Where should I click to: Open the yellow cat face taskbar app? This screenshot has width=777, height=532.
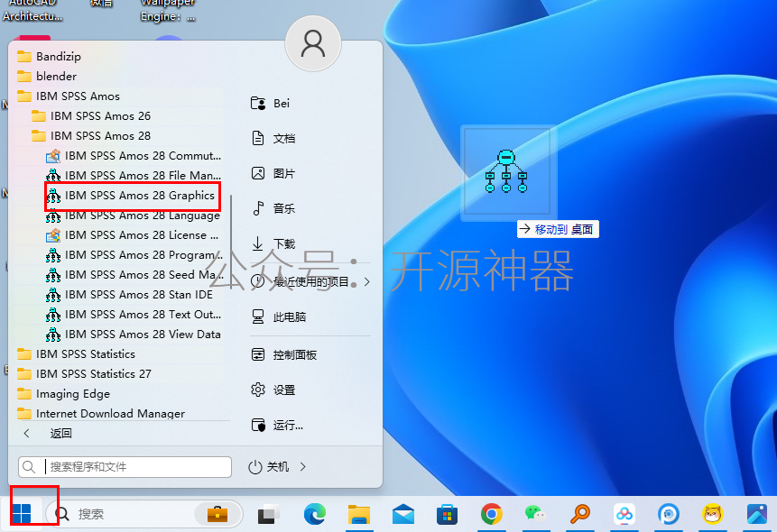coord(712,514)
